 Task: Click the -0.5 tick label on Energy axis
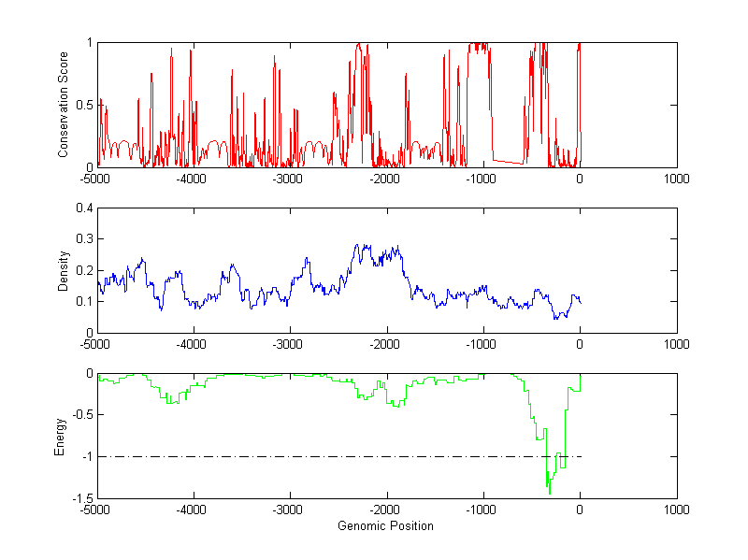point(79,415)
